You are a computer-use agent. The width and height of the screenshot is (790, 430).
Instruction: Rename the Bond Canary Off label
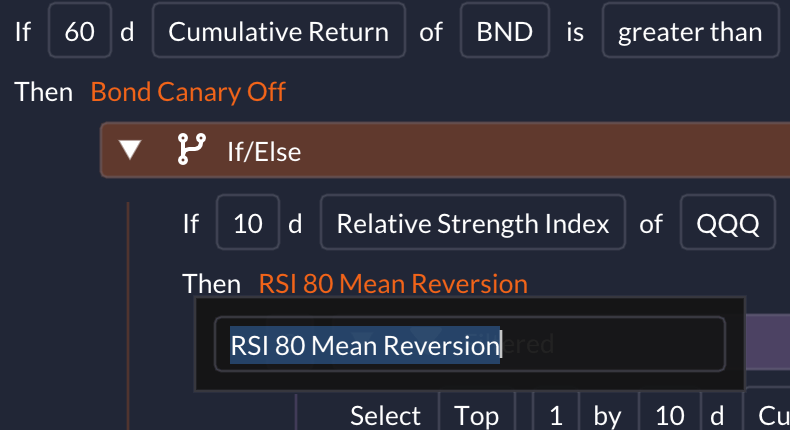coord(188,92)
